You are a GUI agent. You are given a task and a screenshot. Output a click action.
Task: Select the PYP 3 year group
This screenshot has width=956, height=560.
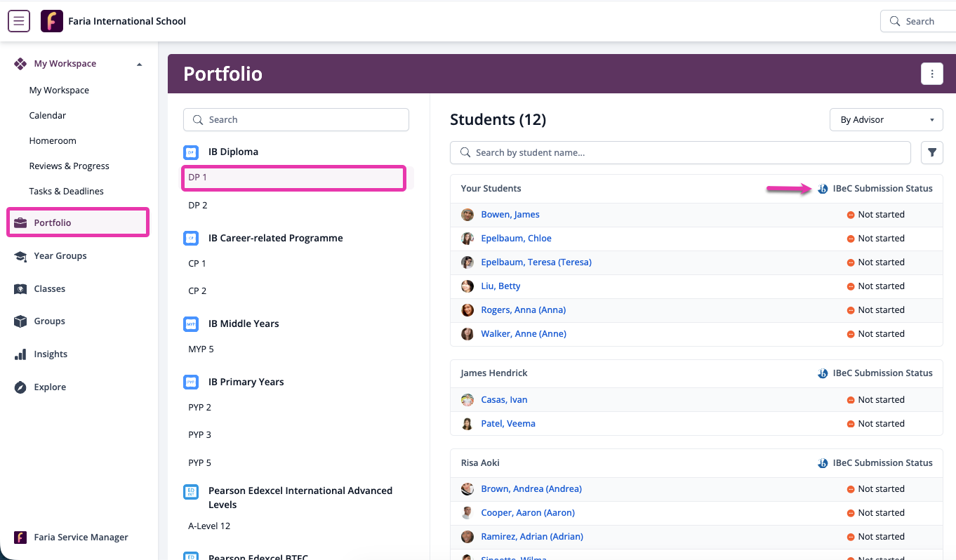click(199, 435)
